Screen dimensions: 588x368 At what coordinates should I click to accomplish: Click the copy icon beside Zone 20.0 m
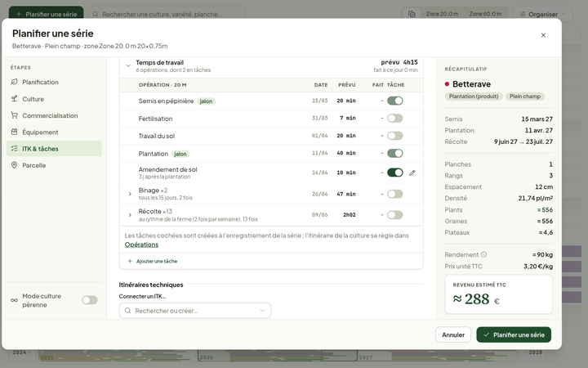412,14
